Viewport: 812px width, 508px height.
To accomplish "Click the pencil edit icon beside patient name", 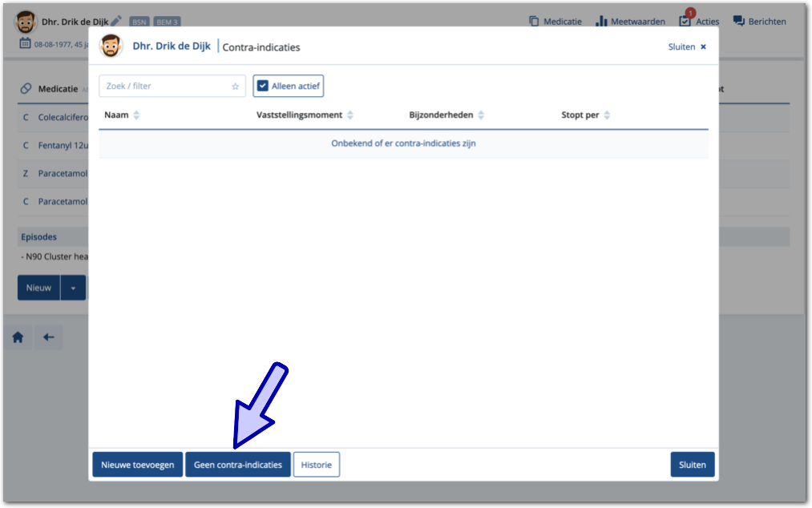I will (x=116, y=21).
